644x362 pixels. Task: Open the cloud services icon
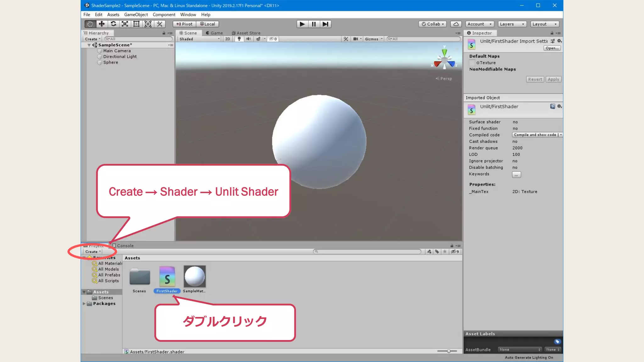[456, 24]
